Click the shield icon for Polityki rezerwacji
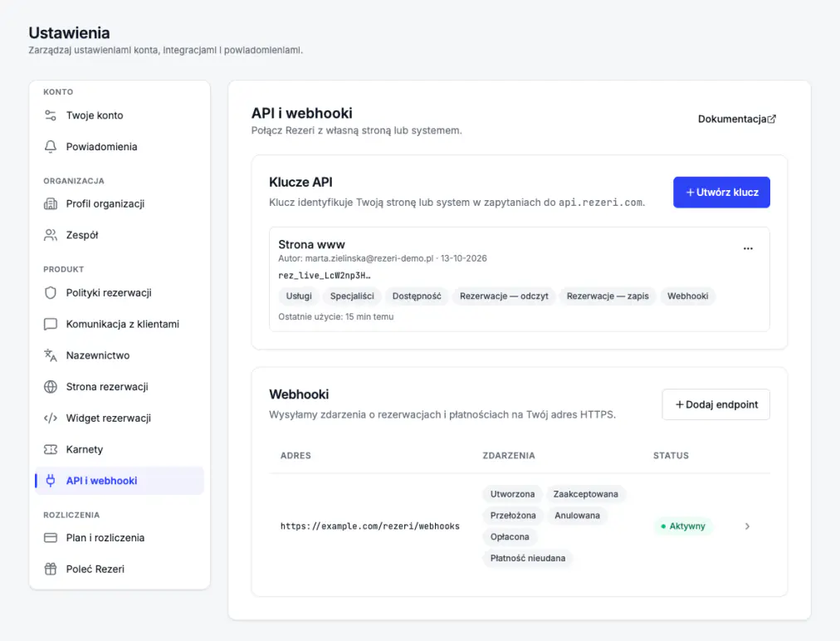 [x=51, y=292]
